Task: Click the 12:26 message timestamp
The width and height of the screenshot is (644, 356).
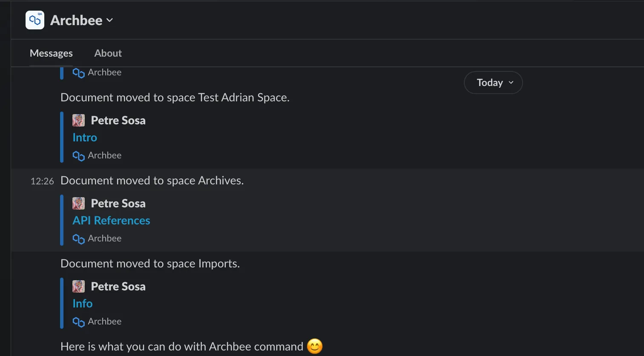Action: click(42, 181)
